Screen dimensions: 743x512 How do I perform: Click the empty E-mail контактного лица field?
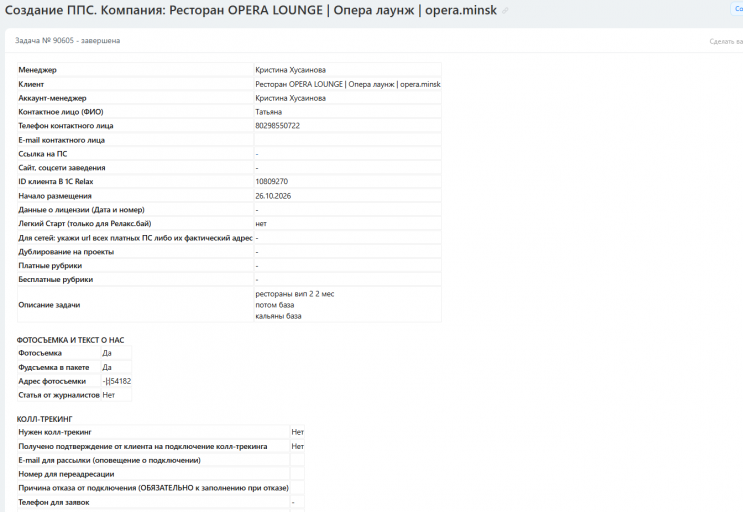[347, 140]
